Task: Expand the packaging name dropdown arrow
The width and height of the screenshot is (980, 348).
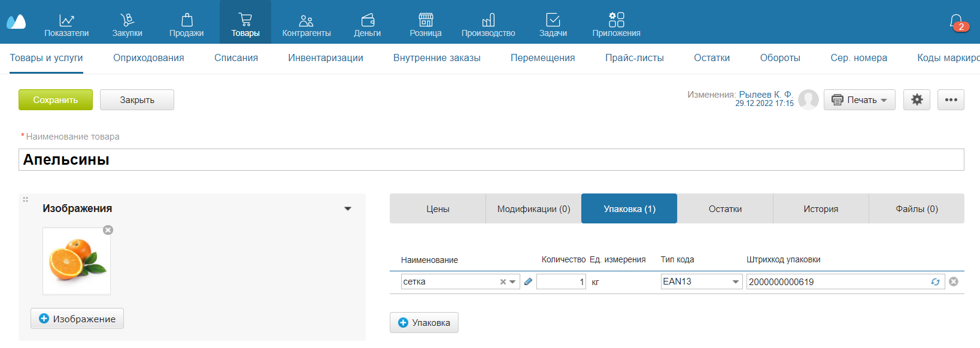Action: tap(513, 282)
